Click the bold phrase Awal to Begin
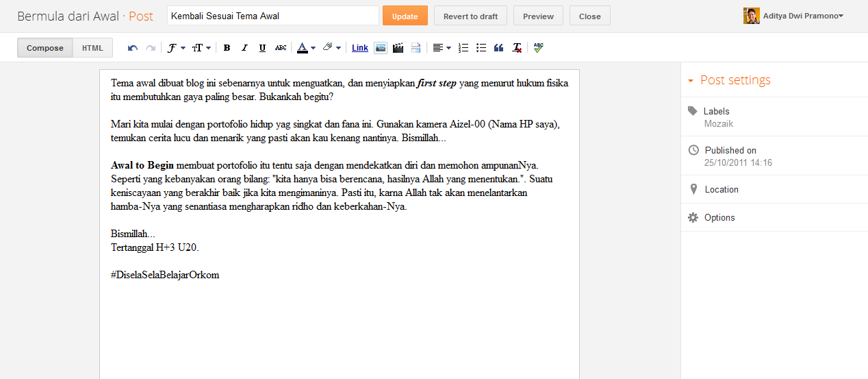868x379 pixels. (142, 165)
